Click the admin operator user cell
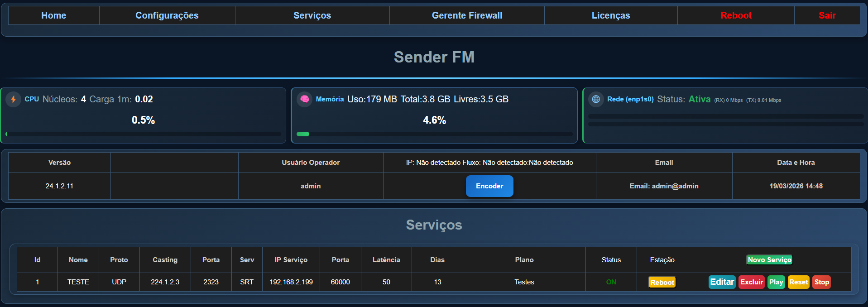Image resolution: width=868 pixels, height=307 pixels. point(311,186)
